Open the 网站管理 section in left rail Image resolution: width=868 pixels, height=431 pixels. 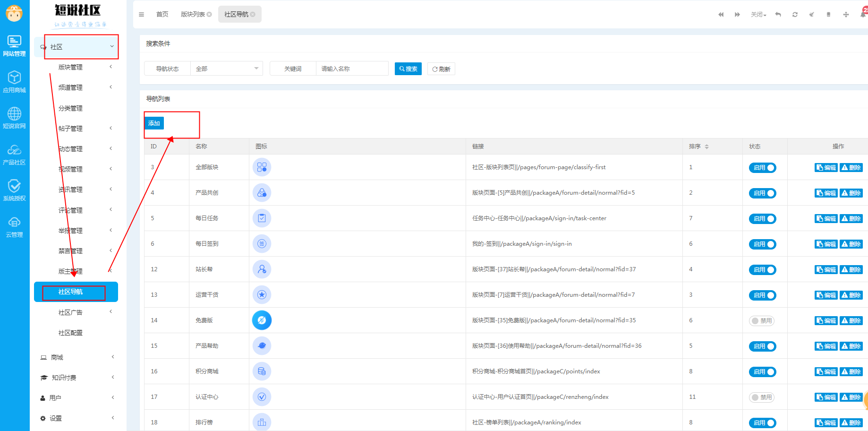pyautogui.click(x=14, y=46)
